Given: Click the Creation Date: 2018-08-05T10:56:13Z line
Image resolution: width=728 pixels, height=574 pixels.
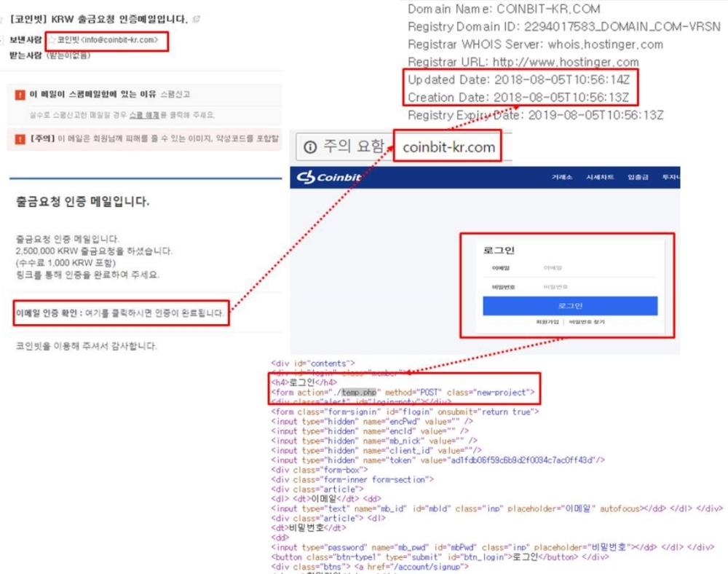Looking at the screenshot, I should (x=518, y=98).
